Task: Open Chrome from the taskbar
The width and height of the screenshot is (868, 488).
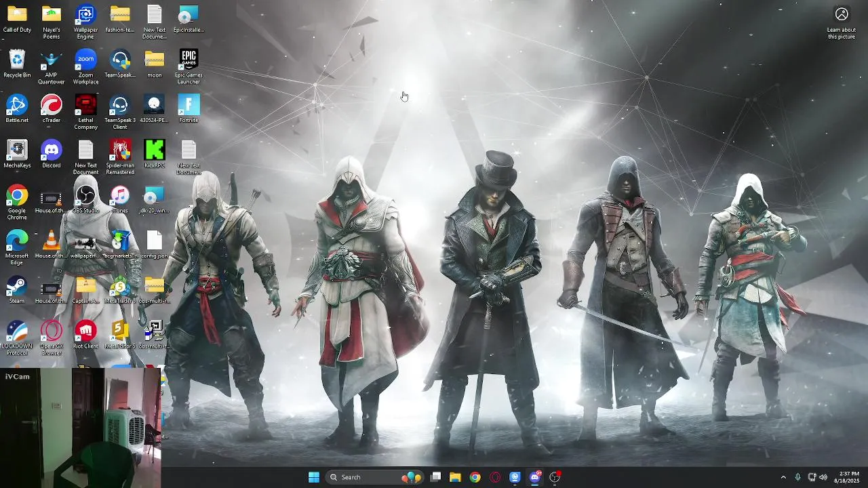Action: coord(475,477)
